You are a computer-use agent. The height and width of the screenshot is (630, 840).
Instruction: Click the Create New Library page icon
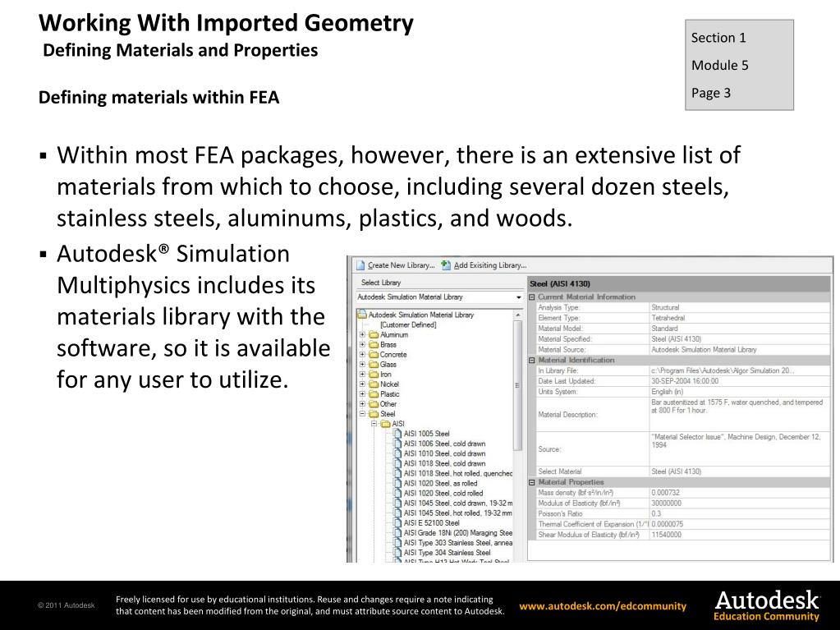pos(360,265)
